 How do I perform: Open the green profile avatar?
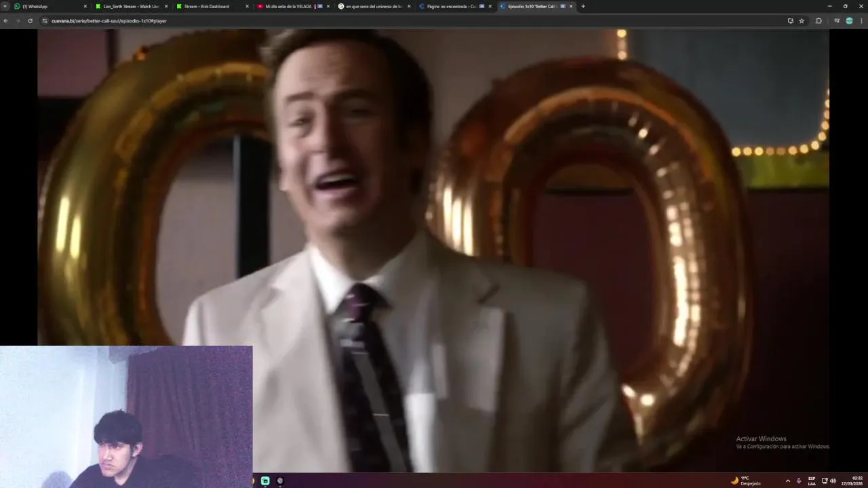849,21
